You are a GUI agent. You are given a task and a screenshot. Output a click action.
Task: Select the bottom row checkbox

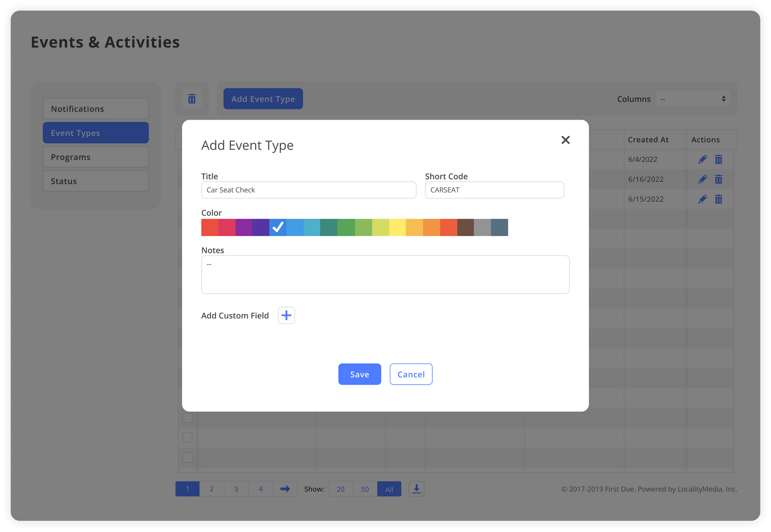pyautogui.click(x=187, y=457)
